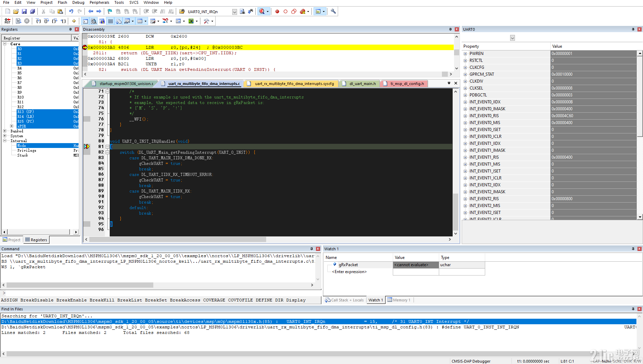The width and height of the screenshot is (643, 364).
Task: Step into one line icon
Action: (38, 21)
